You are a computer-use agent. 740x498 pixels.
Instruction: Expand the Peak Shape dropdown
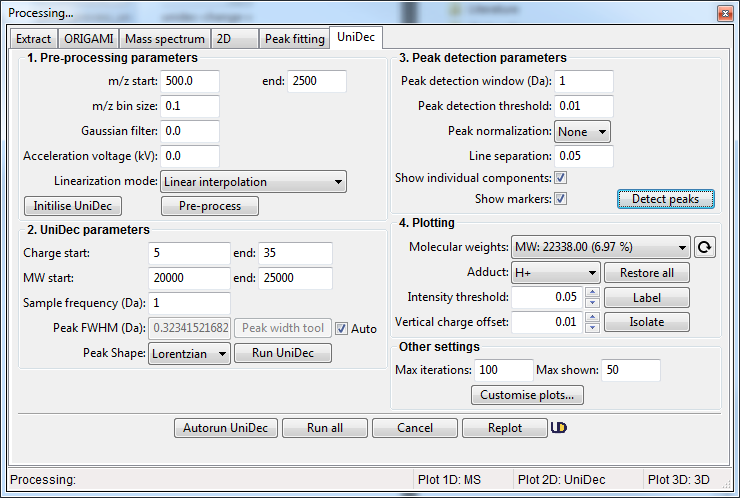[x=189, y=353]
